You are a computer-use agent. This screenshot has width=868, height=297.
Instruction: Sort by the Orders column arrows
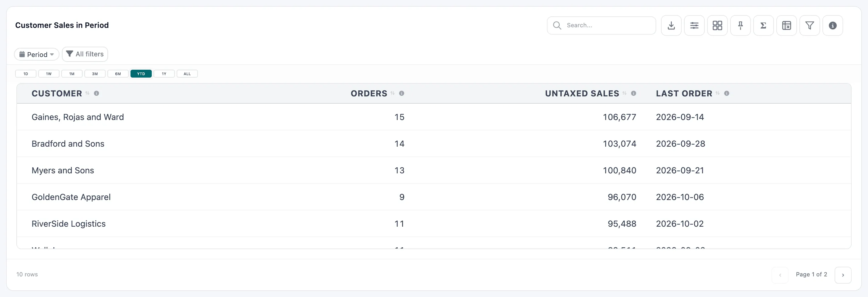[392, 93]
